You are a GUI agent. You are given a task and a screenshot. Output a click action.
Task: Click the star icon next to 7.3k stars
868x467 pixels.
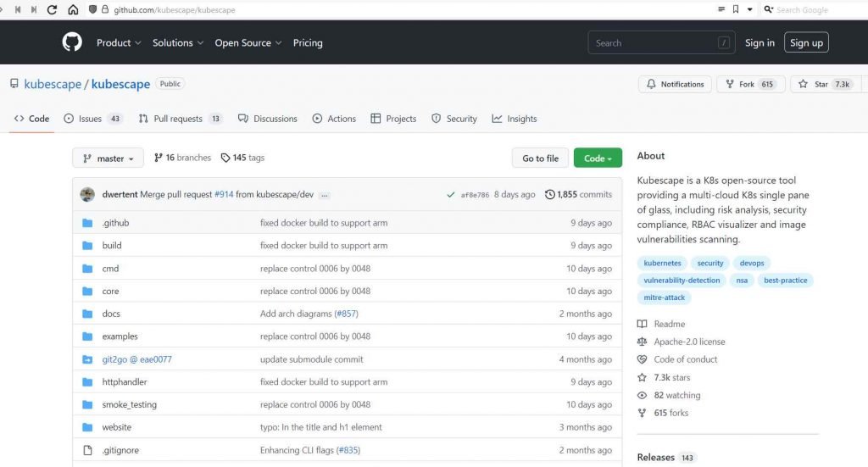coord(643,377)
